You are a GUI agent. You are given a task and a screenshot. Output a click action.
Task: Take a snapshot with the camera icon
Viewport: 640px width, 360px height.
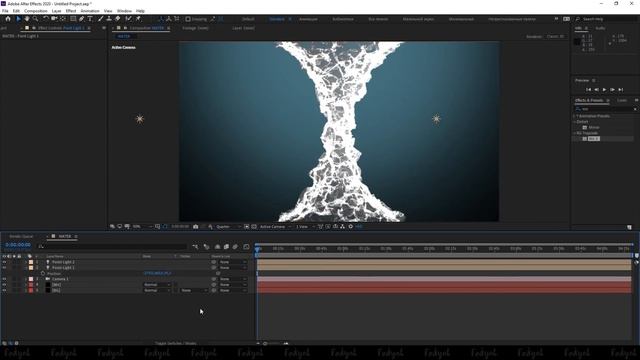click(196, 227)
